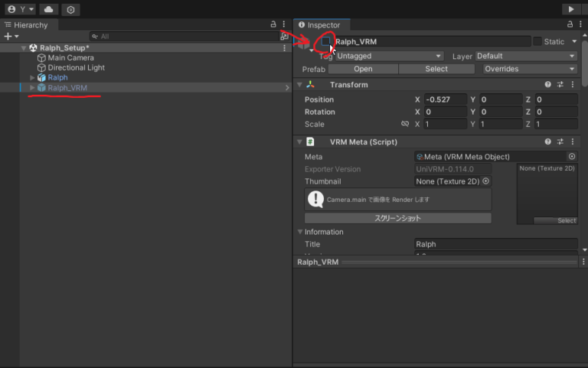Click the スクリーンショット button
The image size is (588, 368).
(397, 218)
